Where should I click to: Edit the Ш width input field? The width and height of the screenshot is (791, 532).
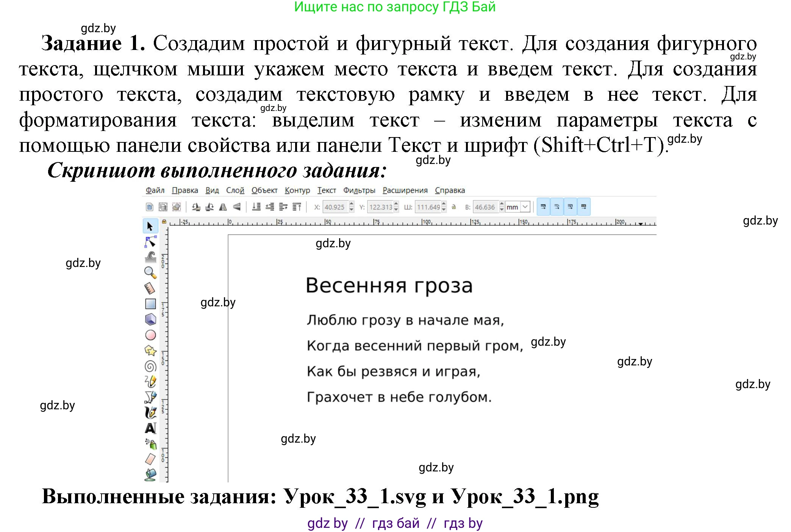pyautogui.click(x=428, y=207)
